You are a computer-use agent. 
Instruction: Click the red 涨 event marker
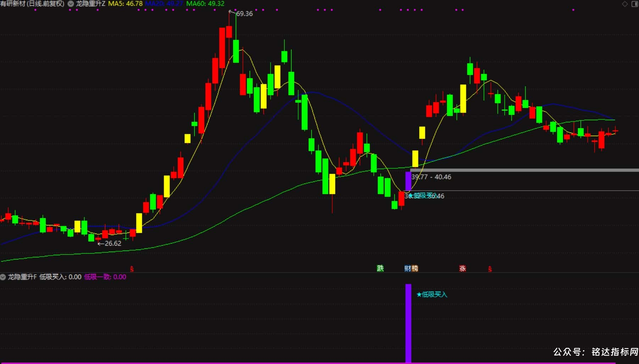coord(462,268)
